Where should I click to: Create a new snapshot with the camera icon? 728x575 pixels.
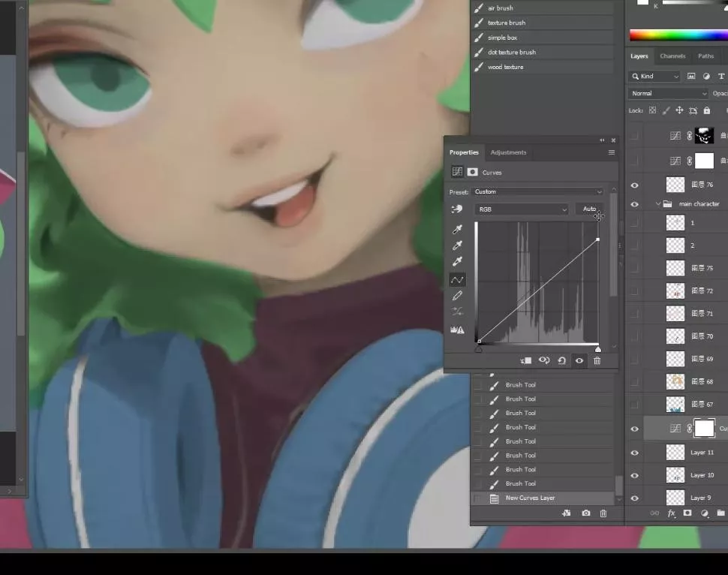(x=585, y=513)
